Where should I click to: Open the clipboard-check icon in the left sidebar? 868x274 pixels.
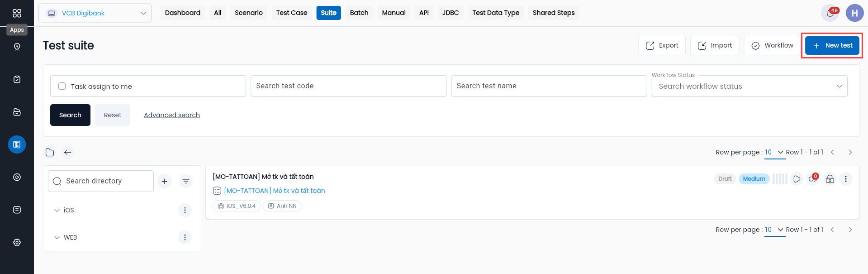point(17,79)
